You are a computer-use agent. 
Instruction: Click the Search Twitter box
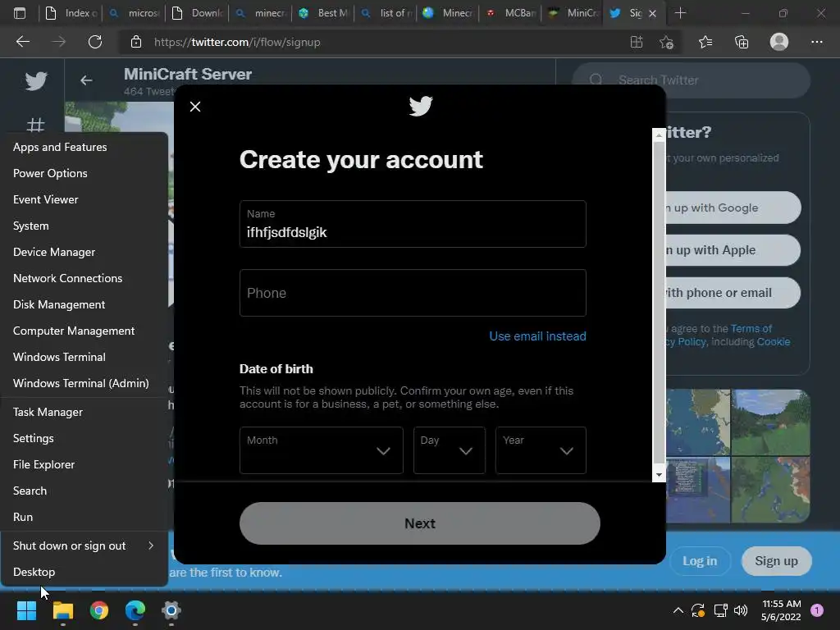[x=691, y=80]
